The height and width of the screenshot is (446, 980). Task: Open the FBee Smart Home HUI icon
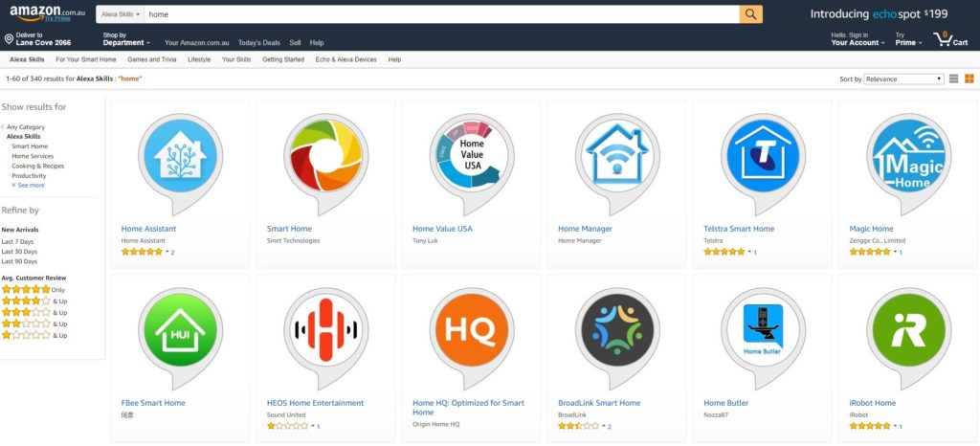click(180, 337)
